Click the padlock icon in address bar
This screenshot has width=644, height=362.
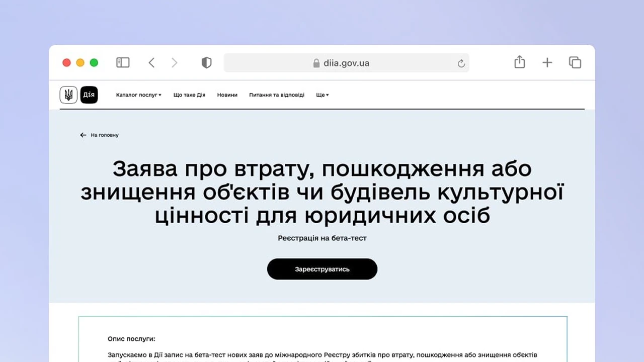[316, 63]
